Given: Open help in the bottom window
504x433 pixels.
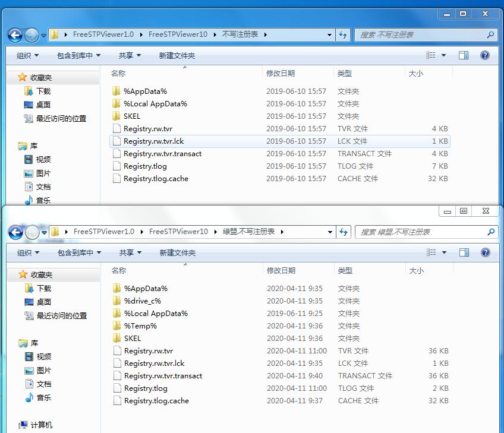Looking at the screenshot, I should coord(486,252).
